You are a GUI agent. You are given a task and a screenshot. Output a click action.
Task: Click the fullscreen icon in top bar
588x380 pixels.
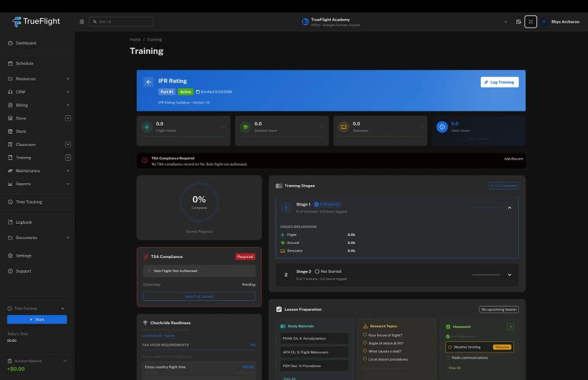tap(530, 21)
